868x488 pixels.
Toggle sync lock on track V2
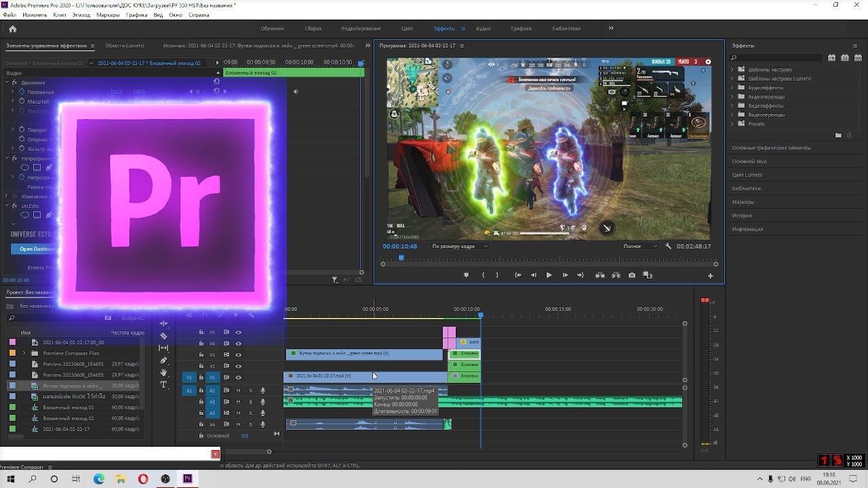pyautogui.click(x=226, y=366)
